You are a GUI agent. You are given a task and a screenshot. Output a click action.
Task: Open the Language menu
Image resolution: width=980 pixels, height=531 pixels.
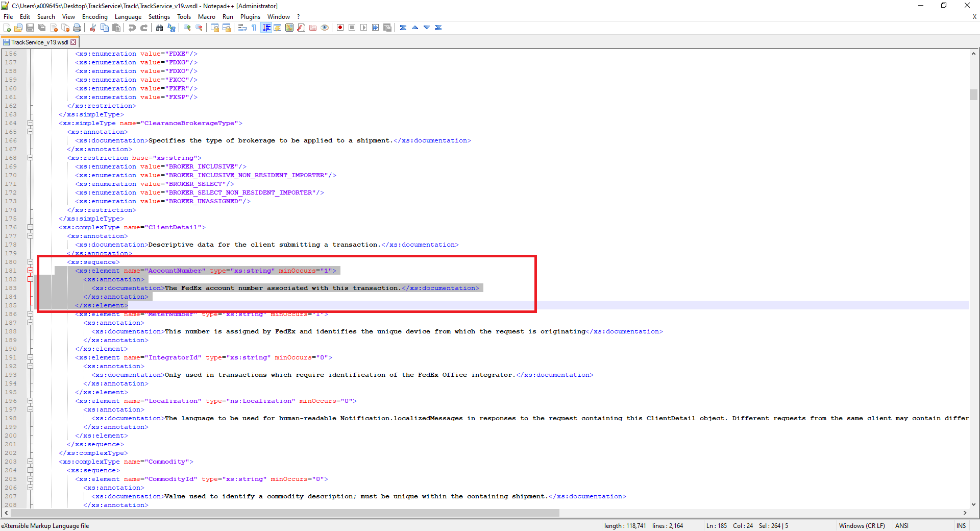coord(128,17)
